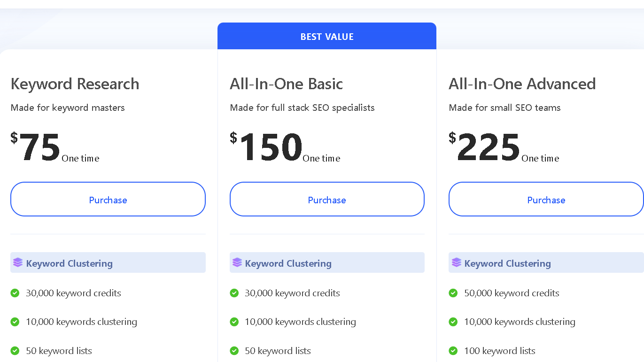Click the $75 price
Screen dimensions: 644x362
(36, 146)
